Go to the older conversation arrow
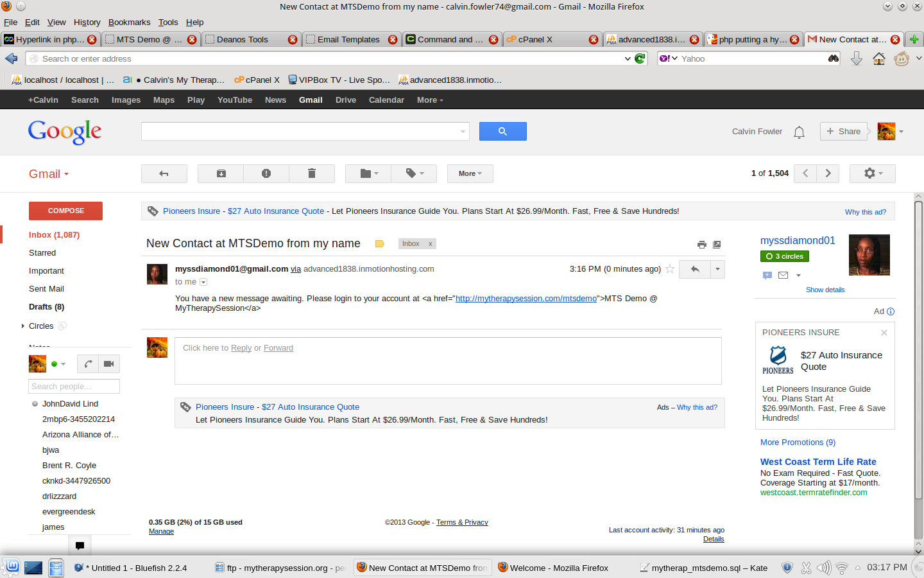The width and height of the screenshot is (924, 578). click(x=828, y=173)
